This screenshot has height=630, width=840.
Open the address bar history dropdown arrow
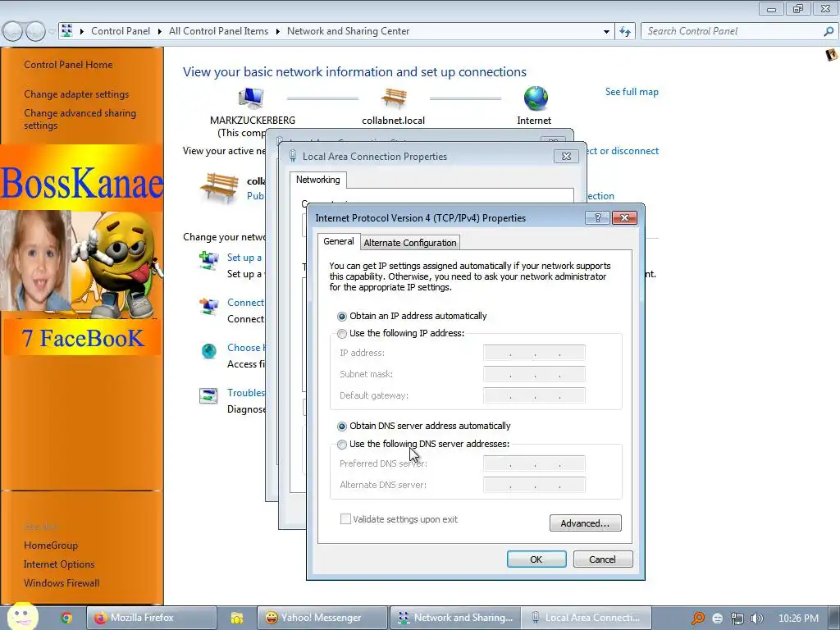tap(606, 32)
